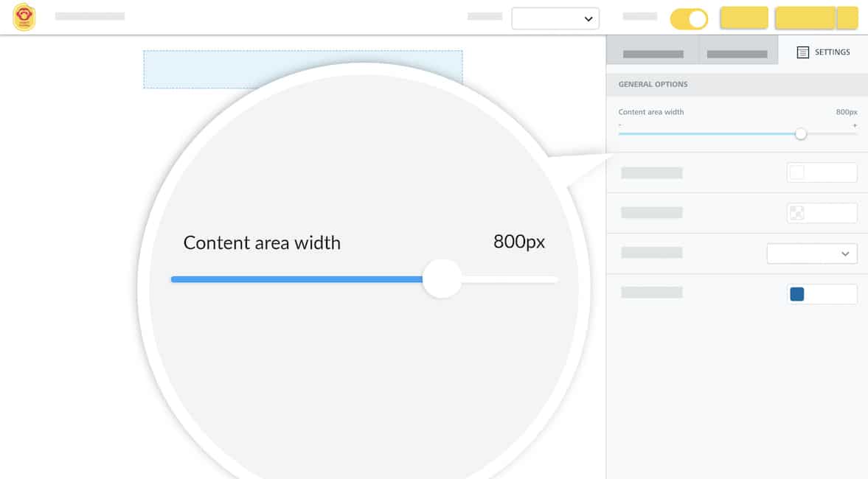The width and height of the screenshot is (868, 479).
Task: Select the first gray tab in side panel
Action: click(653, 50)
